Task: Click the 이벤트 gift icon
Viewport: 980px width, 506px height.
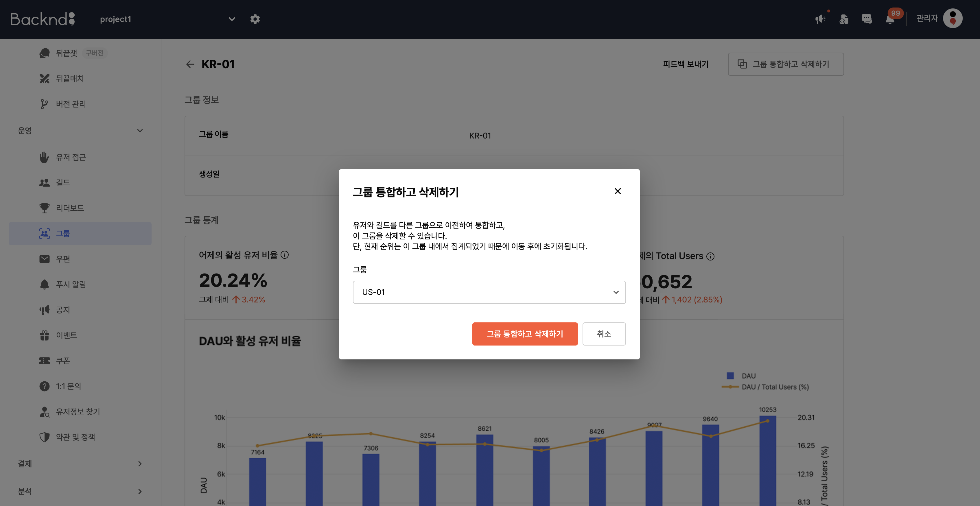Action: point(45,335)
